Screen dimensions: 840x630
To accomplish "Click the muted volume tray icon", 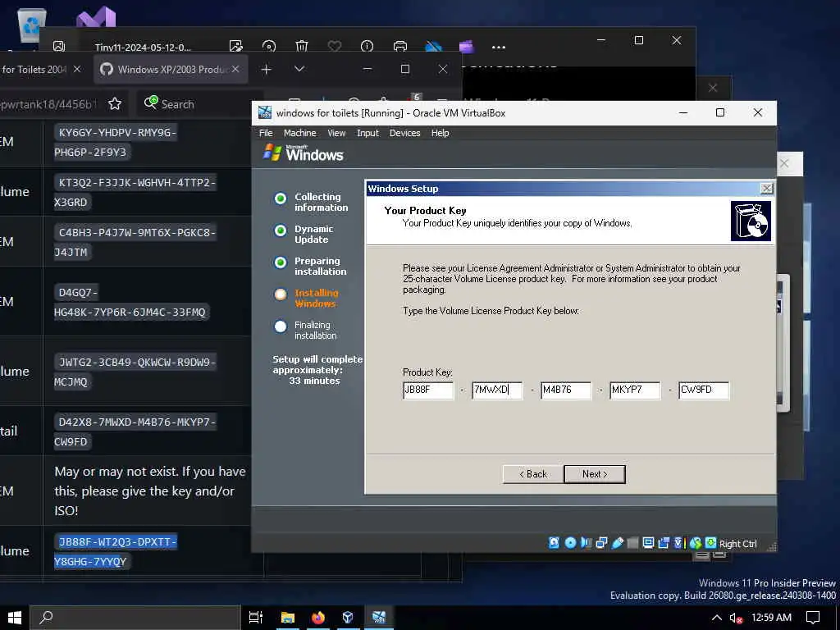I will click(736, 619).
